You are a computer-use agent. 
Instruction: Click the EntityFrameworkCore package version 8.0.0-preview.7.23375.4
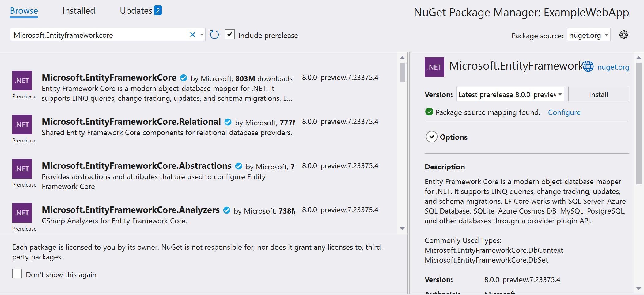point(340,78)
